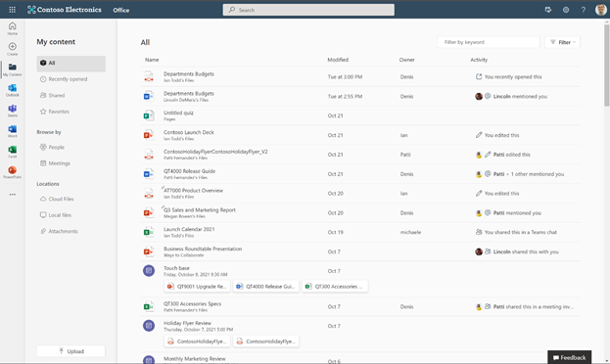
Task: Open the Feedback button
Action: pos(569,357)
